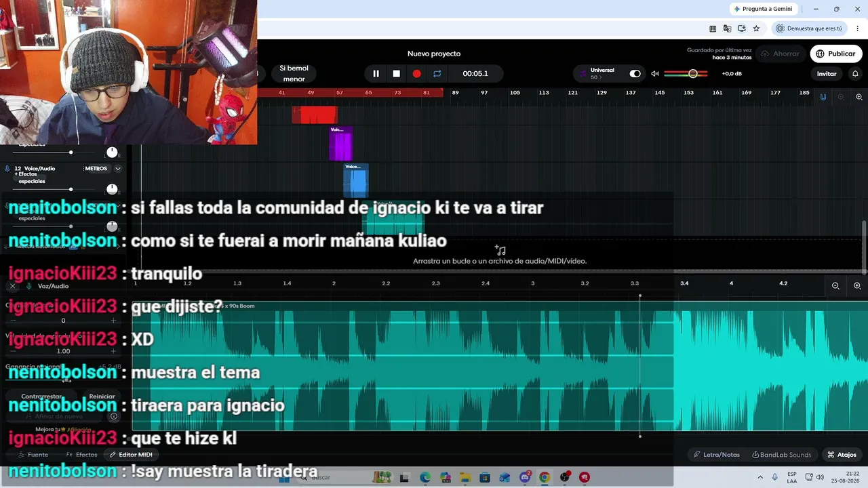Open Discord from the taskbar
868x488 pixels.
tap(525, 477)
